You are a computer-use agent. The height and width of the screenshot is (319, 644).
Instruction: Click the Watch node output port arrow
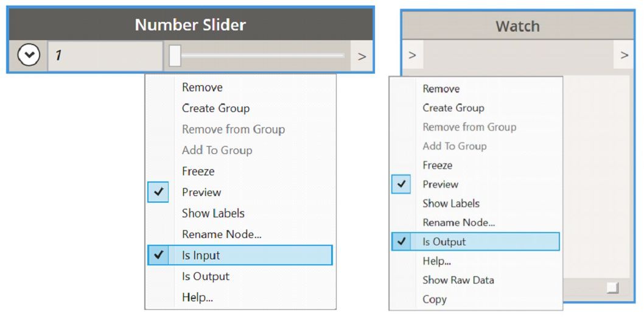point(624,55)
